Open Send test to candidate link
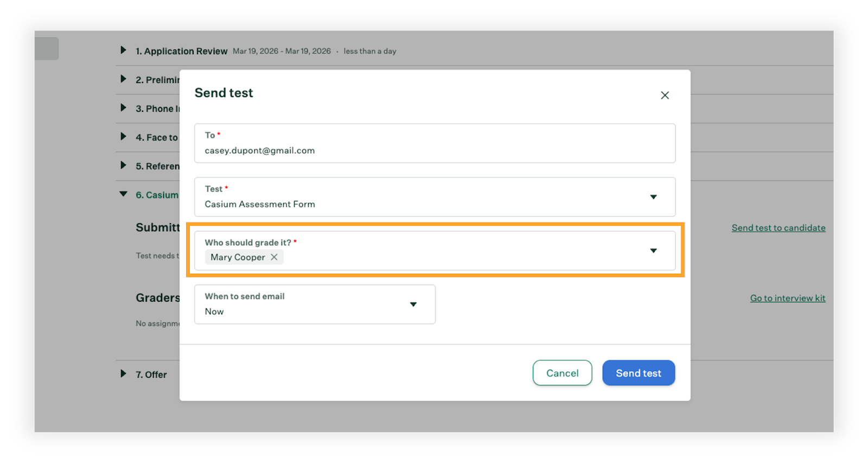Viewport: 868px width, 463px height. [778, 228]
